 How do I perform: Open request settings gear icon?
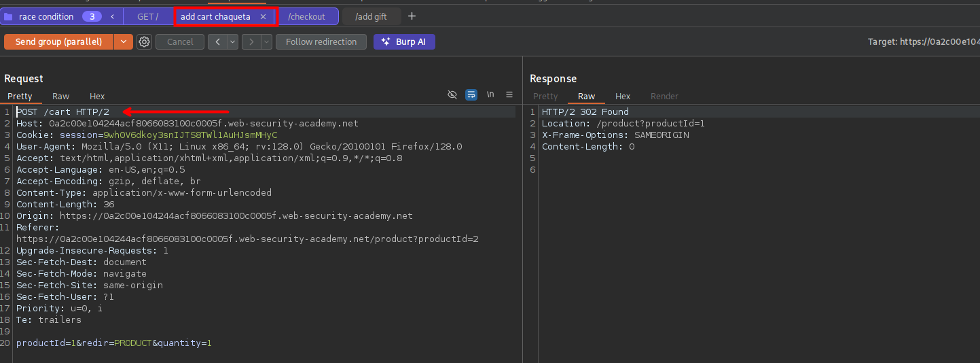pyautogui.click(x=144, y=42)
